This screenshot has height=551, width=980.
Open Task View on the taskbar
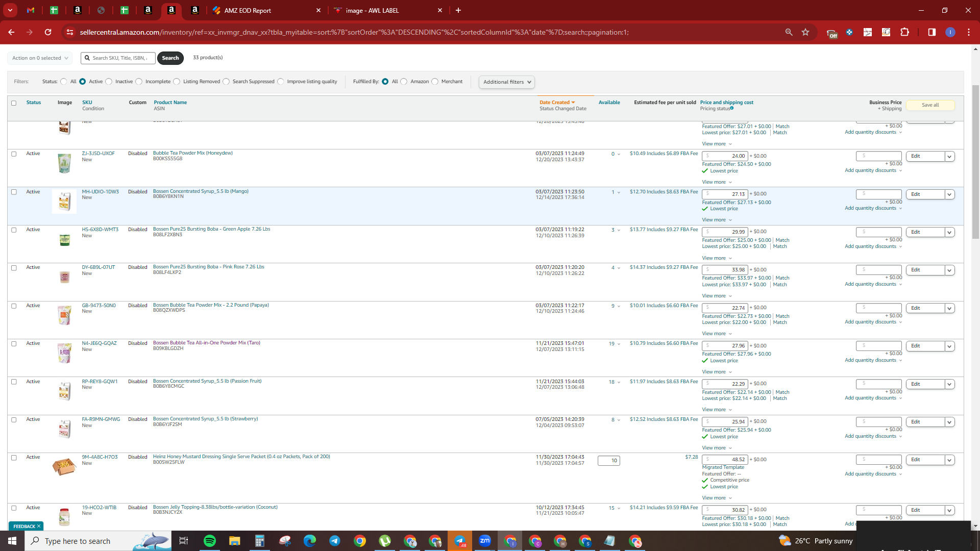click(x=184, y=541)
